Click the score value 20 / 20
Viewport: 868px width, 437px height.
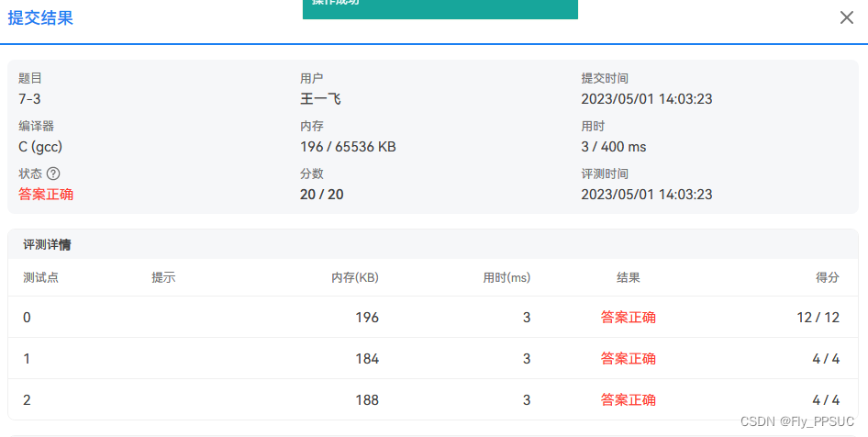coord(322,195)
